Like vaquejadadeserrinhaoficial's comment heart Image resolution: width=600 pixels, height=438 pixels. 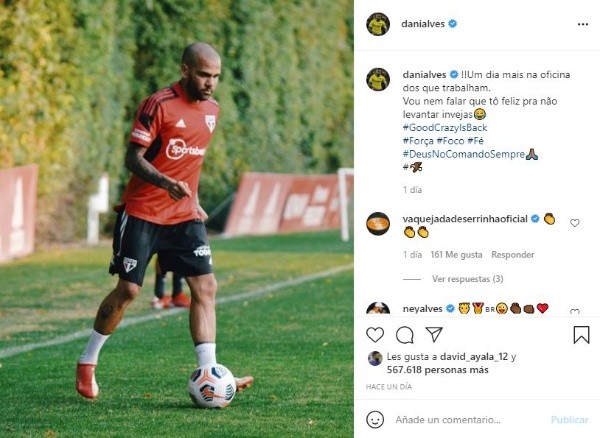pyautogui.click(x=575, y=223)
